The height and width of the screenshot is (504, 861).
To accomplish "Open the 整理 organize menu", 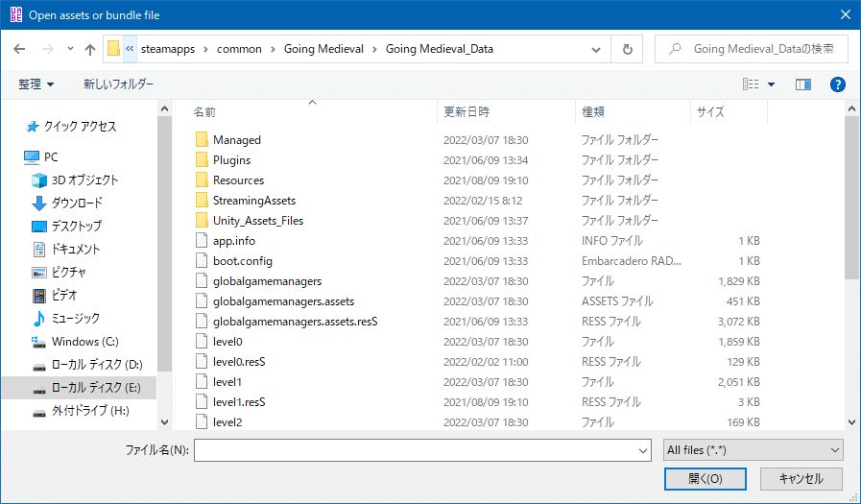I will pos(36,84).
